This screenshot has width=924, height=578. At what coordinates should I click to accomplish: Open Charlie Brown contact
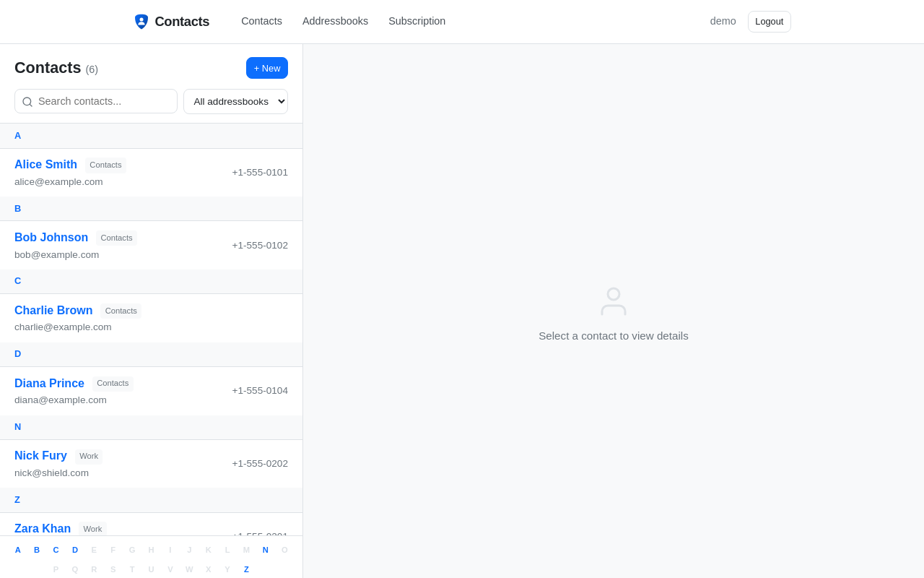(x=53, y=311)
